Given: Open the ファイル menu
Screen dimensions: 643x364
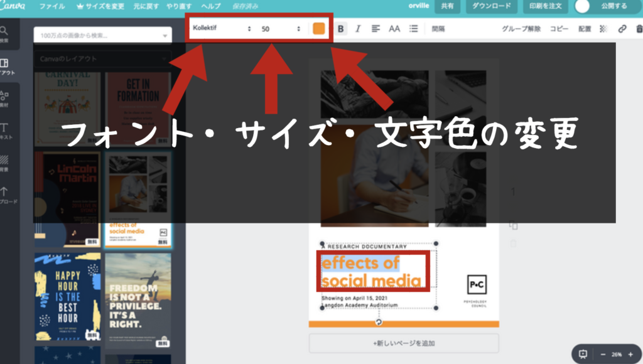Looking at the screenshot, I should point(52,6).
